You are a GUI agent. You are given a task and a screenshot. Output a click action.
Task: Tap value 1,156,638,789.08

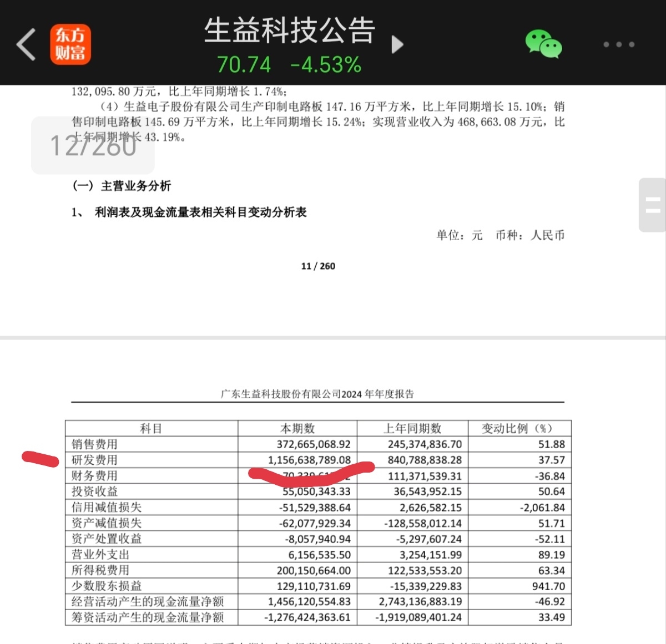click(x=309, y=460)
